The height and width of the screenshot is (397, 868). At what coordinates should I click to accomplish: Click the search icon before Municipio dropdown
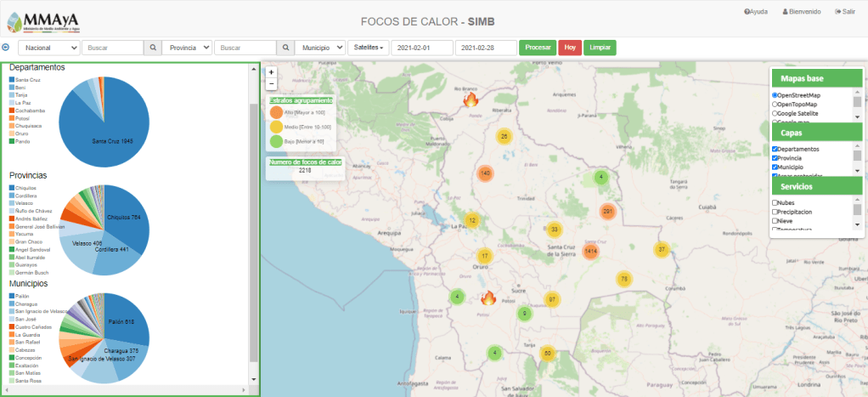pos(286,48)
